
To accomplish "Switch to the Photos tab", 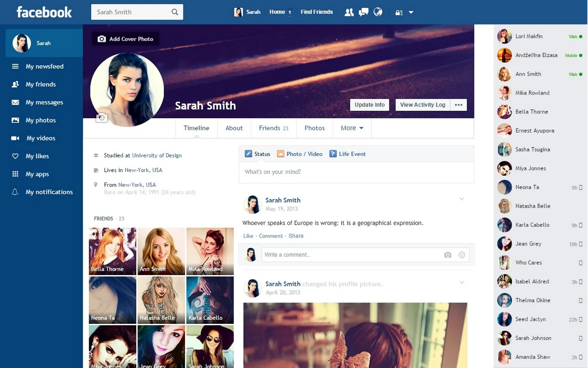I will tap(314, 128).
